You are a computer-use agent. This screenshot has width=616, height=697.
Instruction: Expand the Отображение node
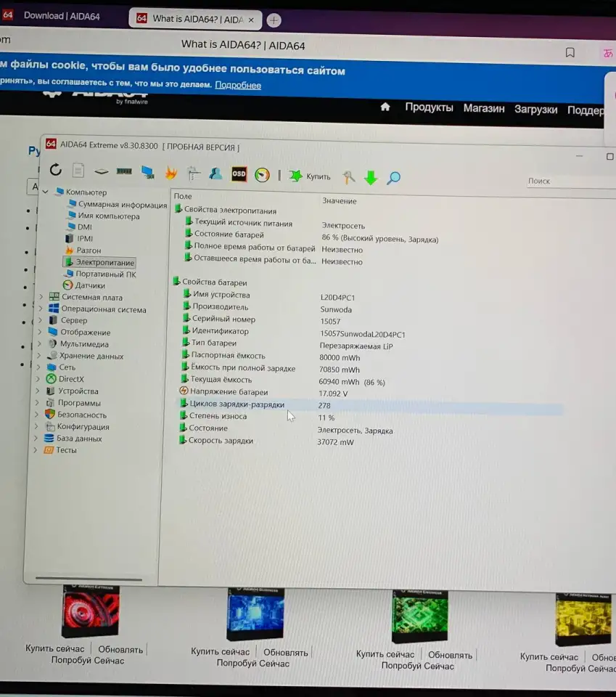pos(39,332)
